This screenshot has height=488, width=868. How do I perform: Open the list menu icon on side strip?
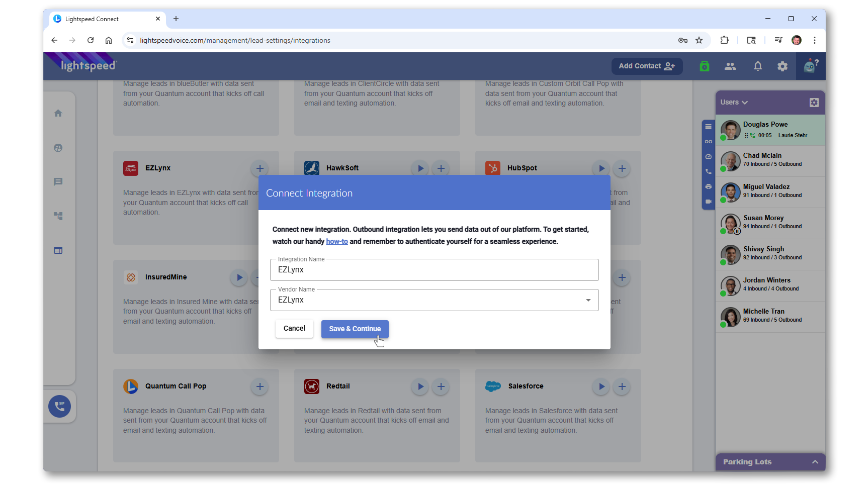click(708, 127)
